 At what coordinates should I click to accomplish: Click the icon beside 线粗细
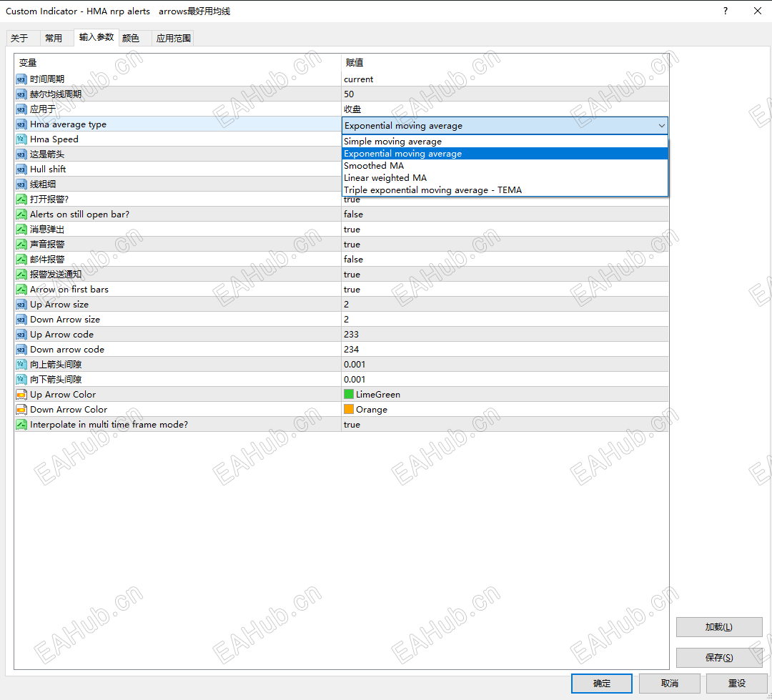click(21, 184)
